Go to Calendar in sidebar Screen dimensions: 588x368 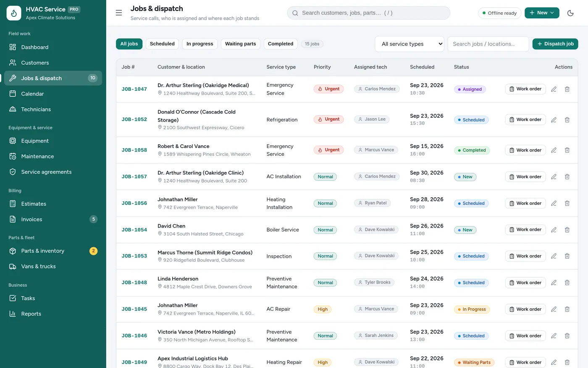pyautogui.click(x=53, y=94)
